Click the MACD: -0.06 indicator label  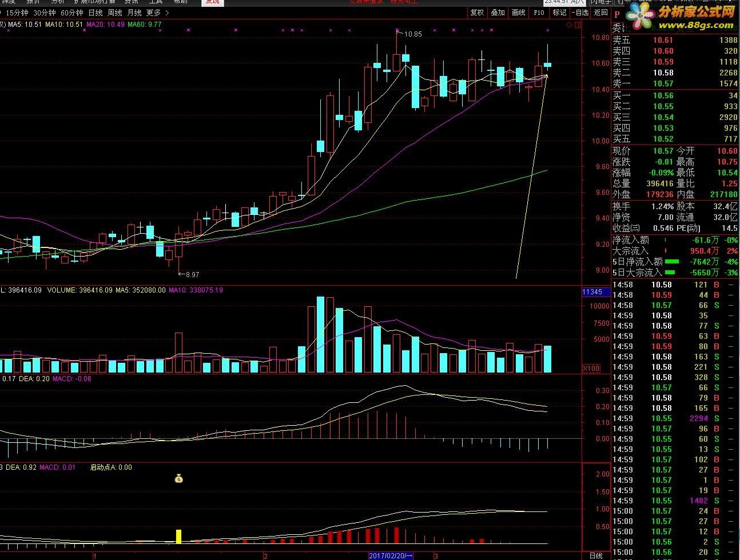click(x=71, y=379)
